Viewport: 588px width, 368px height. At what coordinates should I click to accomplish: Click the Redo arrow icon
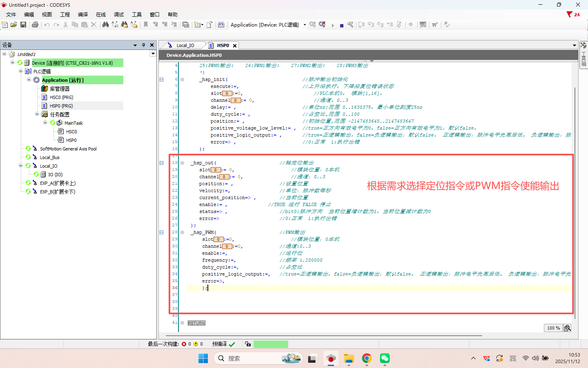point(56,25)
